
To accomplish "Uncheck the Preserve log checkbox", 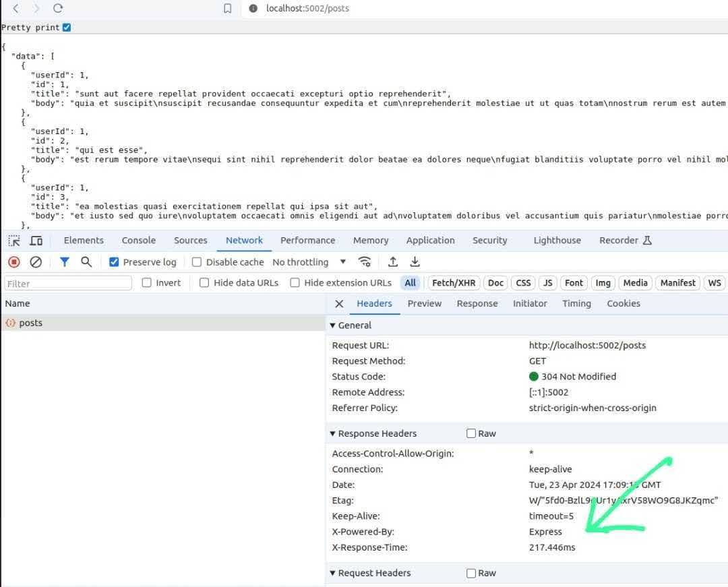I will 115,261.
